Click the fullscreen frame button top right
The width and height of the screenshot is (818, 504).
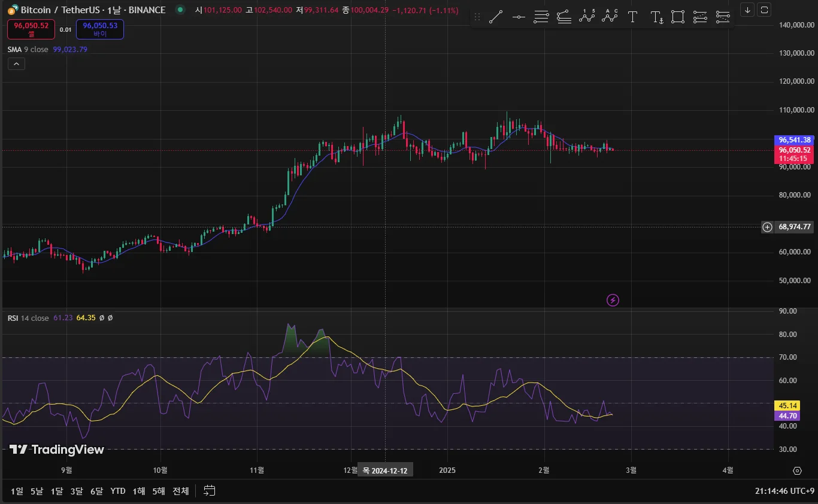point(764,10)
